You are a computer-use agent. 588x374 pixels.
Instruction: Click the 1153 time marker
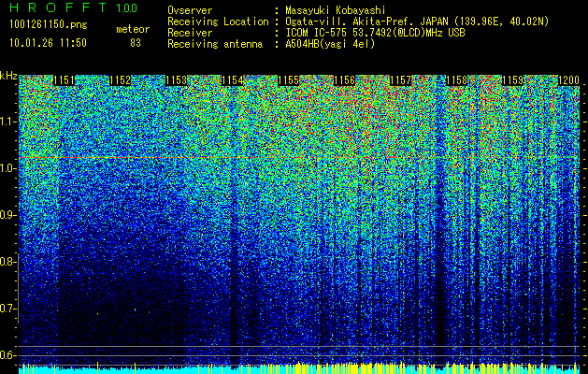[x=177, y=80]
